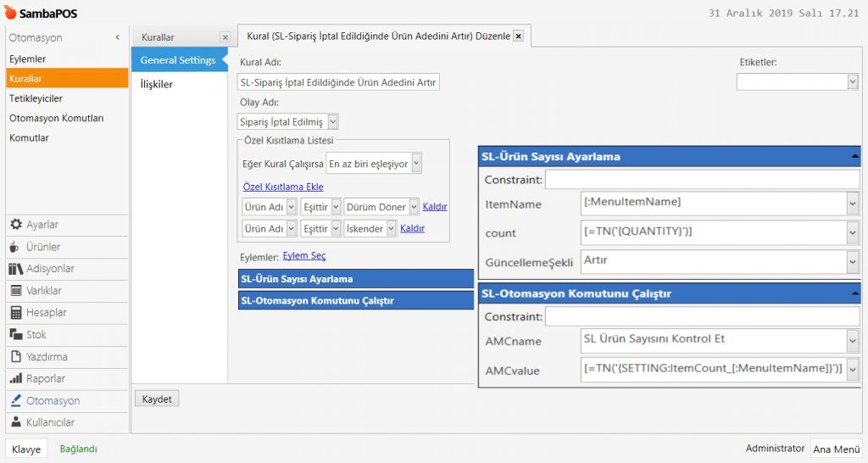Open the Etiketler dropdown

pos(852,81)
